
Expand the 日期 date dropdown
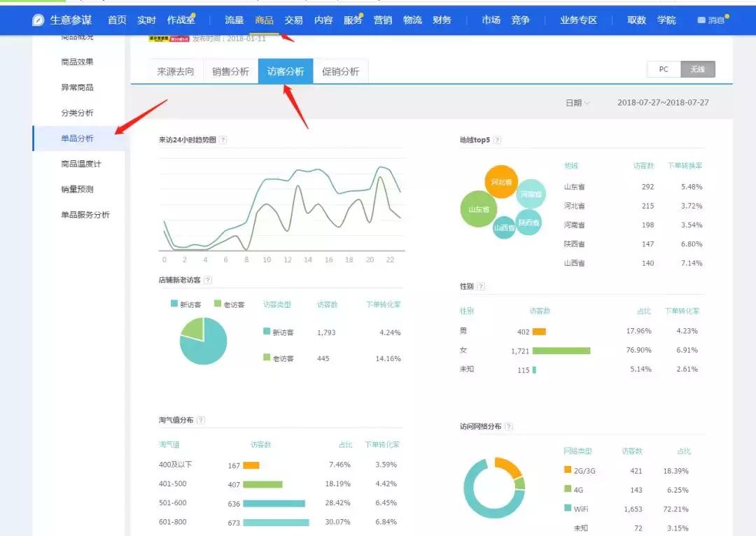pyautogui.click(x=577, y=103)
